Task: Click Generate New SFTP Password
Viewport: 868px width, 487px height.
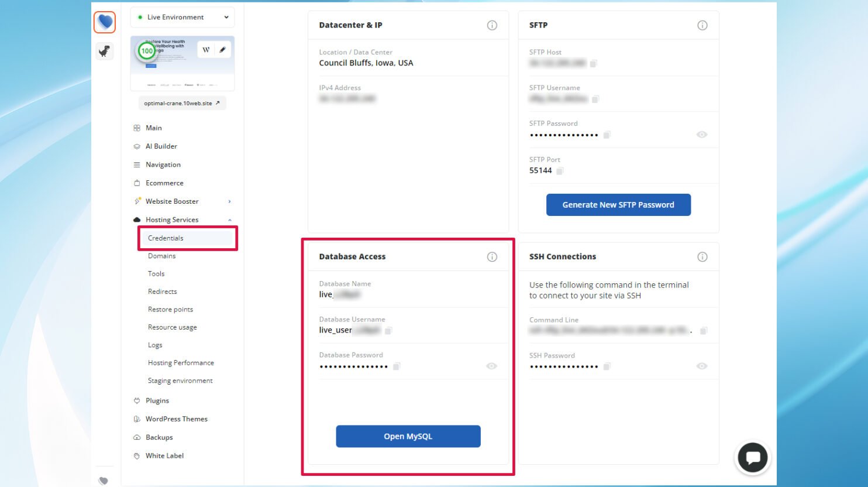Action: 618,205
